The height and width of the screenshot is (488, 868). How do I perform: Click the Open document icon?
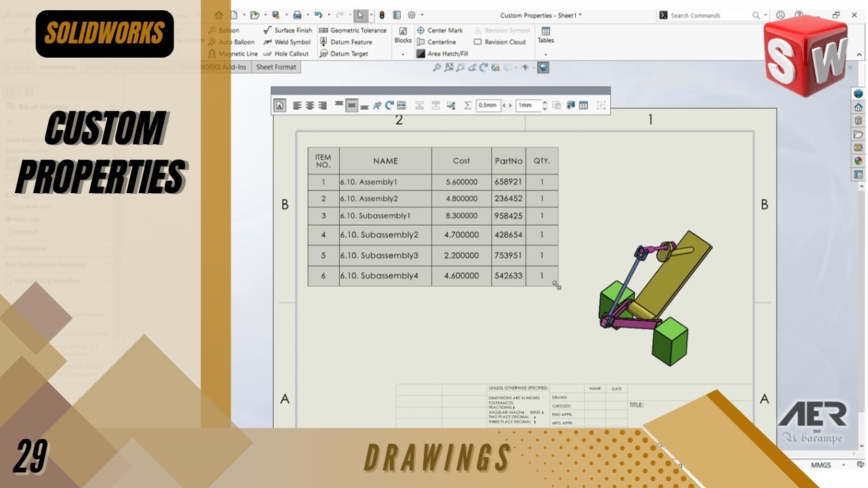tap(254, 15)
